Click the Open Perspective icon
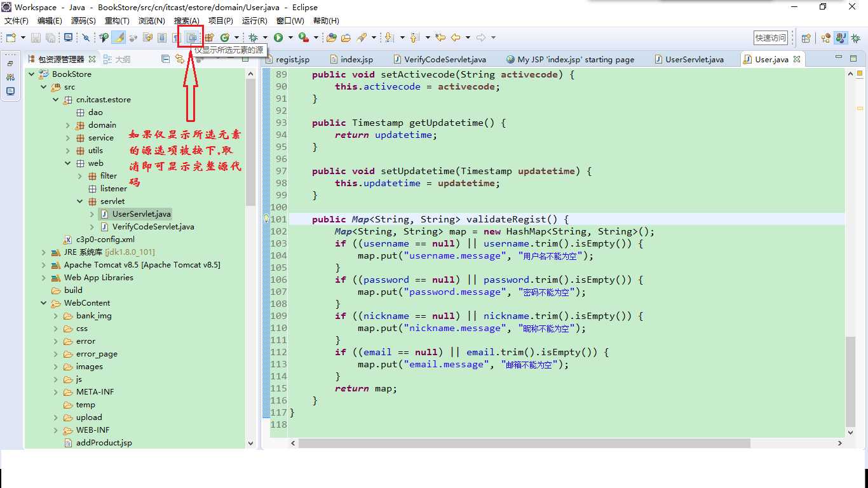The width and height of the screenshot is (868, 488). (806, 38)
